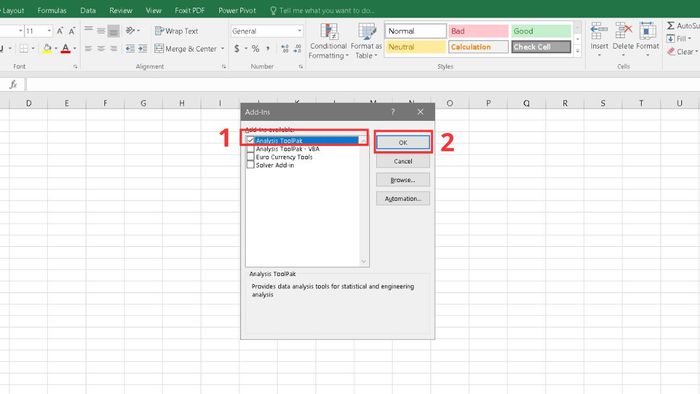
Task: Click the Insert cells icon
Action: tap(599, 32)
